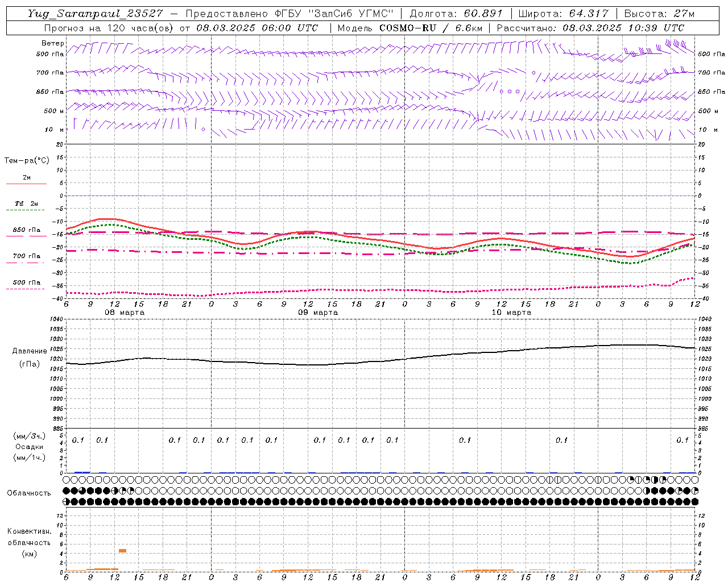Click the Конвективн. convective cloud label
This screenshot has height=582, width=728.
29,531
